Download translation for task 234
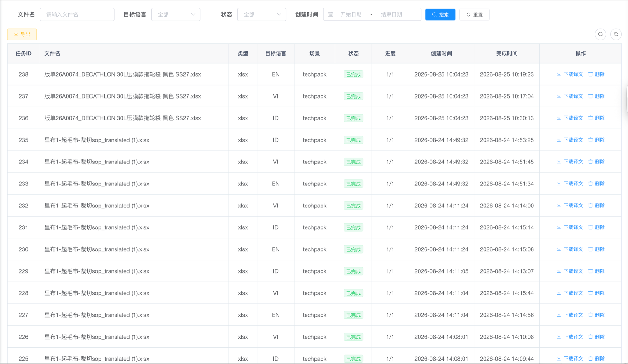 click(x=570, y=162)
